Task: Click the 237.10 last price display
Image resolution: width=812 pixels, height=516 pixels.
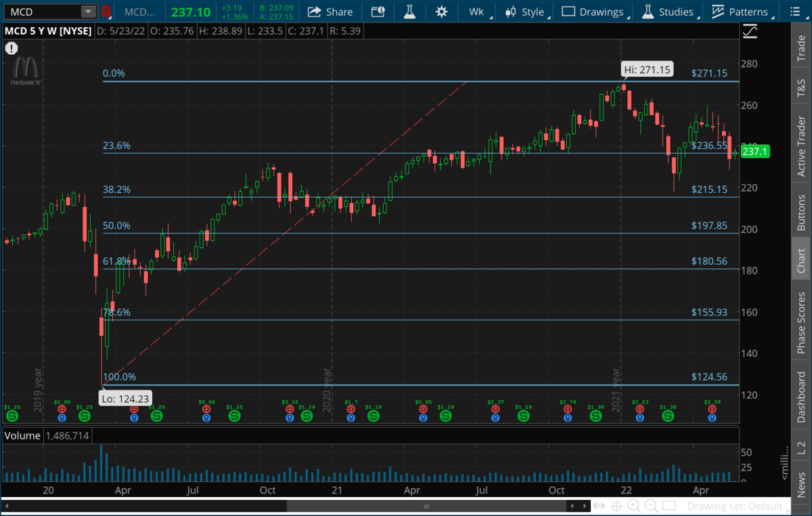Action: 190,12
